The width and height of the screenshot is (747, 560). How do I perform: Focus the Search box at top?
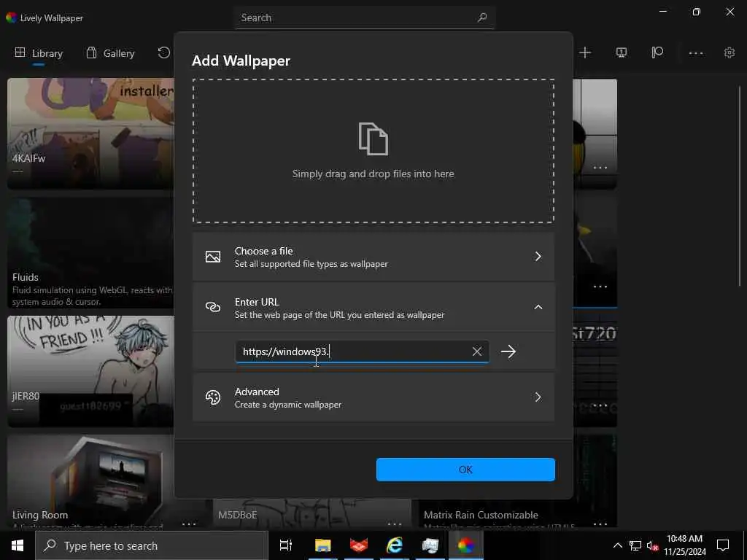(x=365, y=17)
